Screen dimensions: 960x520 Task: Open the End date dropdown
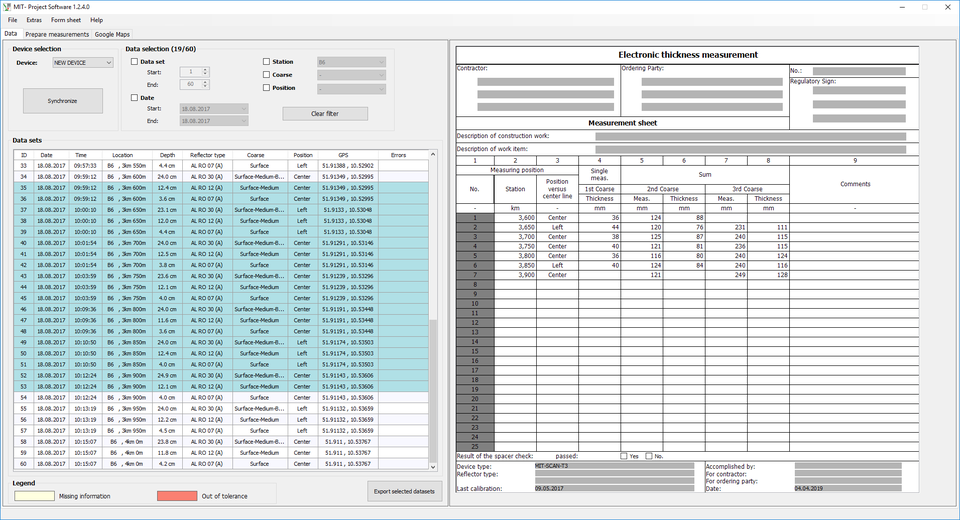tap(214, 121)
